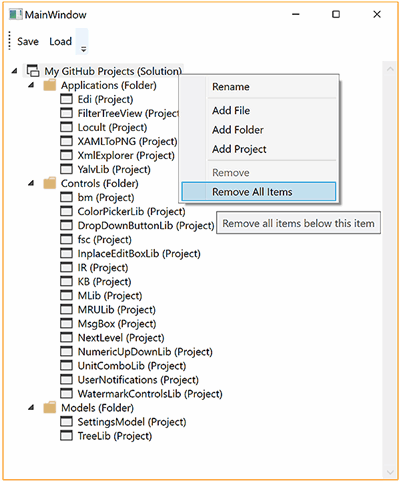Click the Edi project icon
400x481 pixels.
click(66, 99)
